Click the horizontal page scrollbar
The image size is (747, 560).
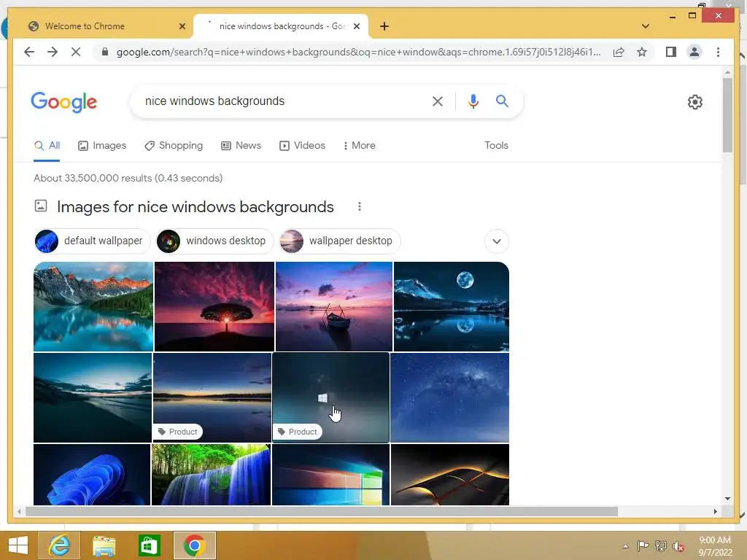click(x=322, y=511)
